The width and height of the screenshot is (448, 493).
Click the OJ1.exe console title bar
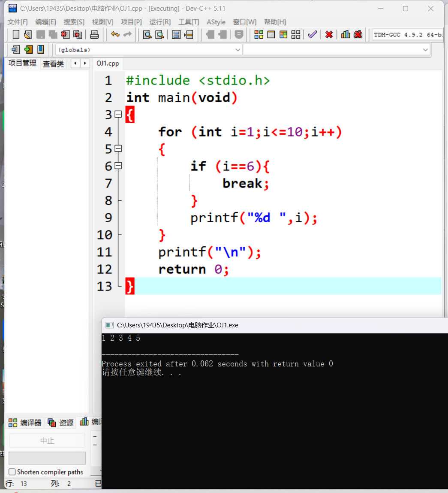[x=274, y=325]
